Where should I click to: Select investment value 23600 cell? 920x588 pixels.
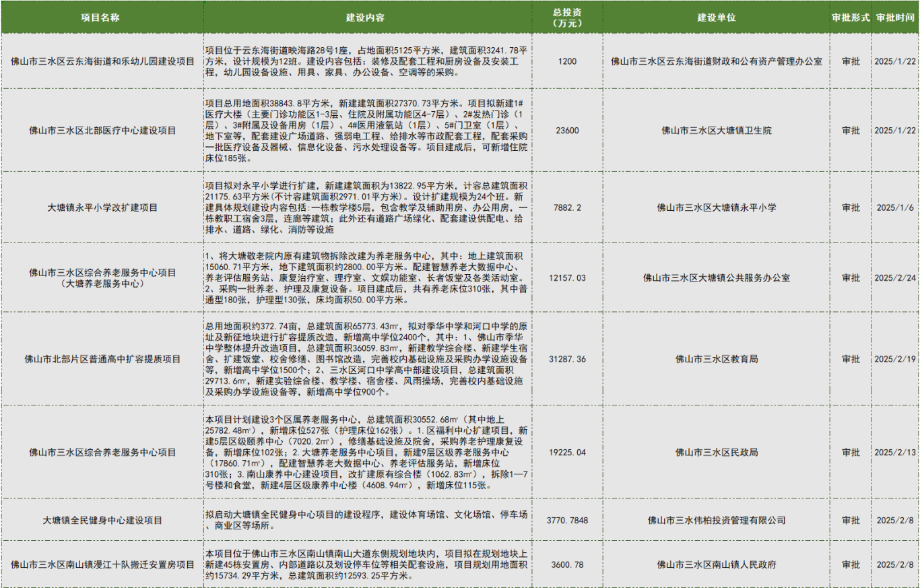(x=567, y=130)
